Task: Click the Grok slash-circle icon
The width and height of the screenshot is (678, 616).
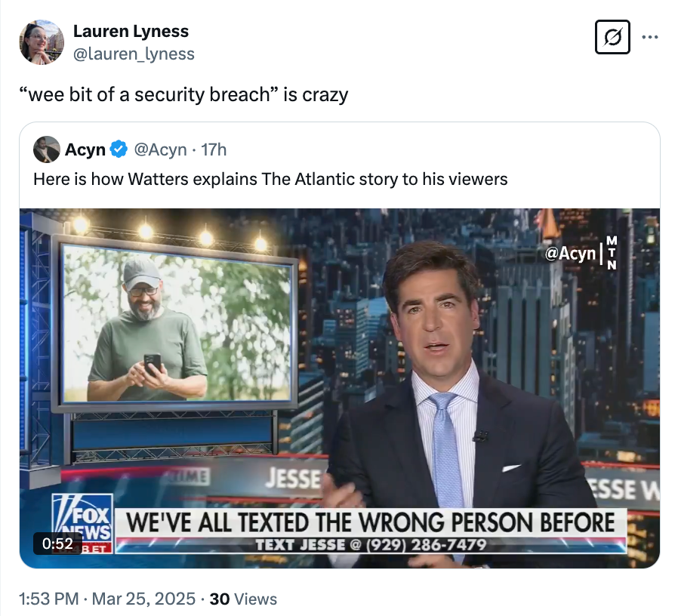Action: (612, 37)
